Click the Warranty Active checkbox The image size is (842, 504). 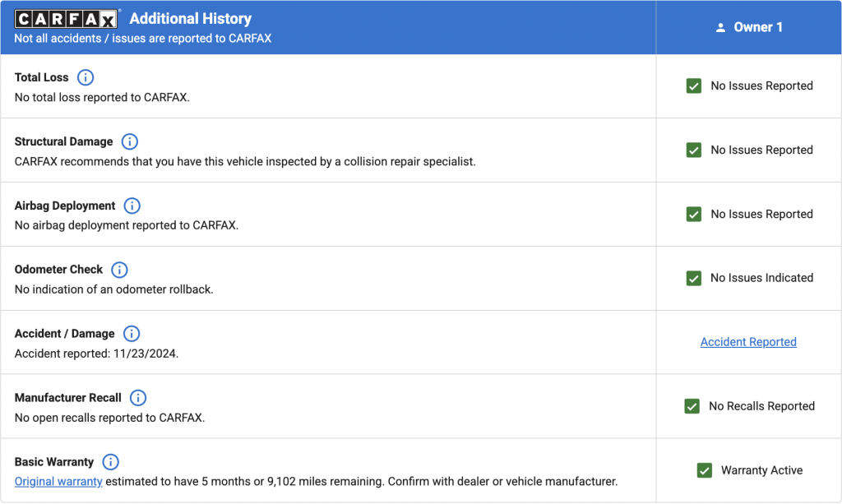click(x=704, y=470)
